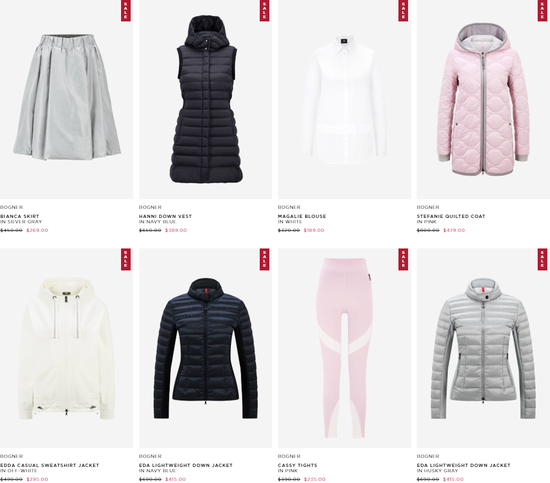The image size is (550, 483).
Task: Click the $479.00 sale price of Stefanie Coat
Action: (454, 230)
